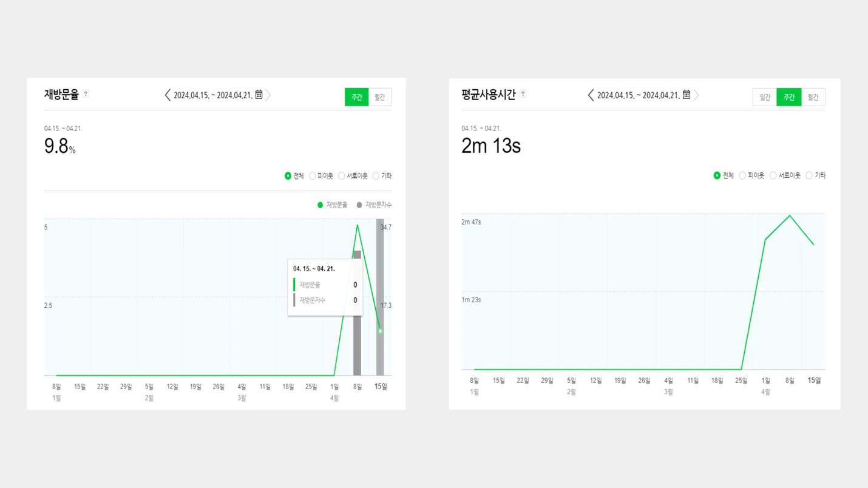Click 재방문율 panel title

pos(61,95)
